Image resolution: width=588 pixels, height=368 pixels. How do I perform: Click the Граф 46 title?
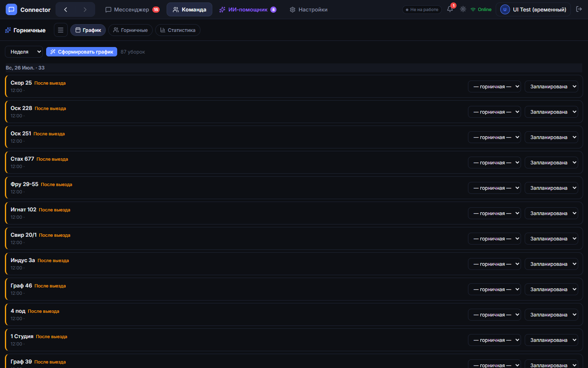click(x=21, y=285)
